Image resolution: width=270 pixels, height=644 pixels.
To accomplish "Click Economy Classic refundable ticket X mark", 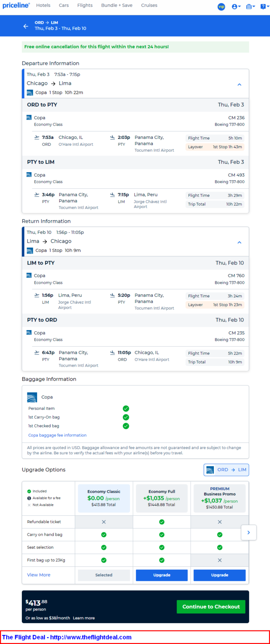I will click(x=104, y=522).
